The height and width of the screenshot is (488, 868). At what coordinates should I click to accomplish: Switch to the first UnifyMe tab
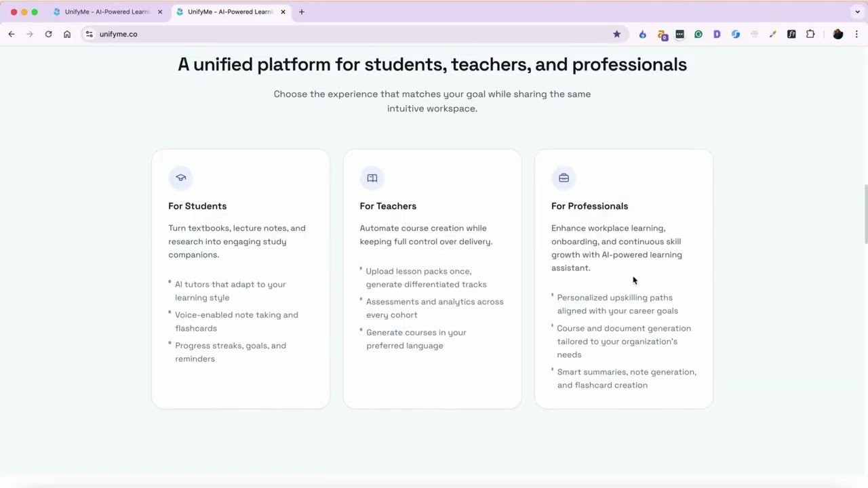(x=105, y=12)
